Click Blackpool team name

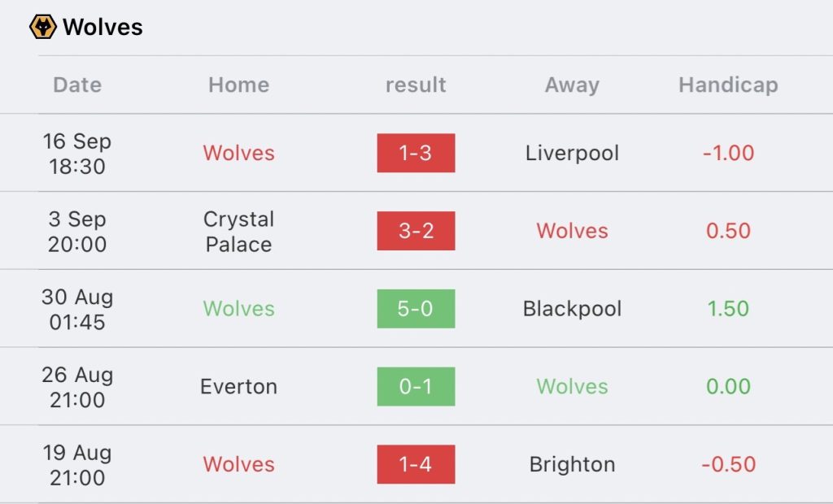(572, 309)
